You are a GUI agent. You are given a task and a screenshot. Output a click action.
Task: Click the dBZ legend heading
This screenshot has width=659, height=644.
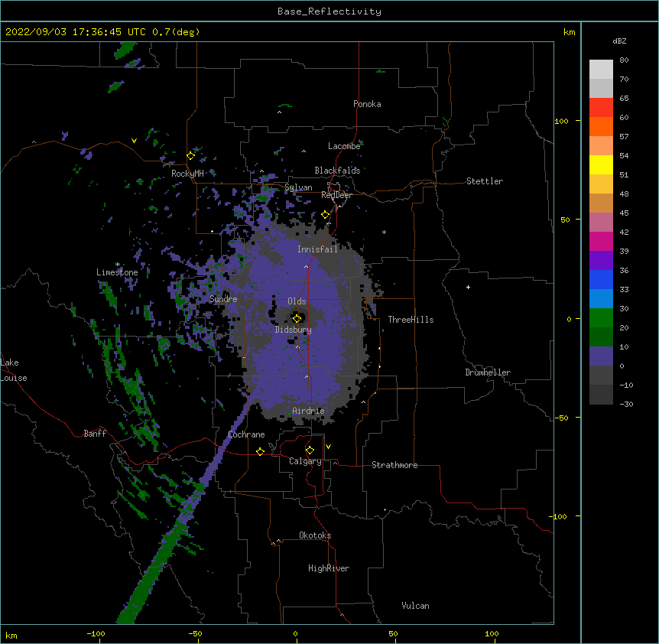coord(619,41)
